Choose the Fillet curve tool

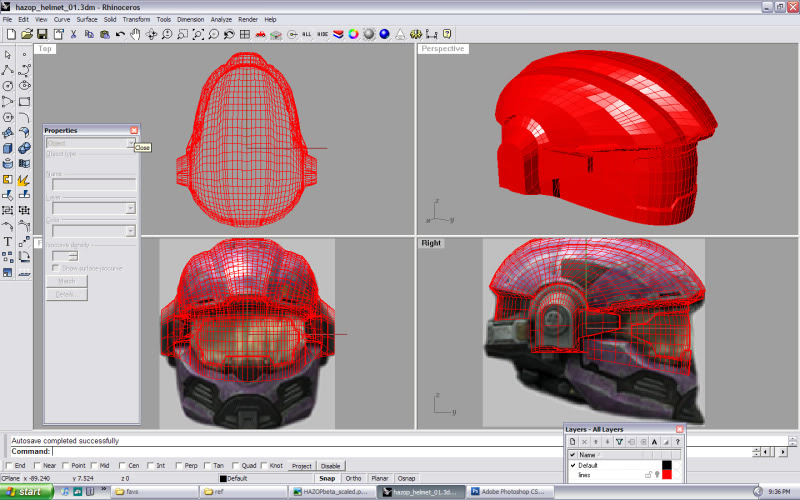click(x=24, y=117)
